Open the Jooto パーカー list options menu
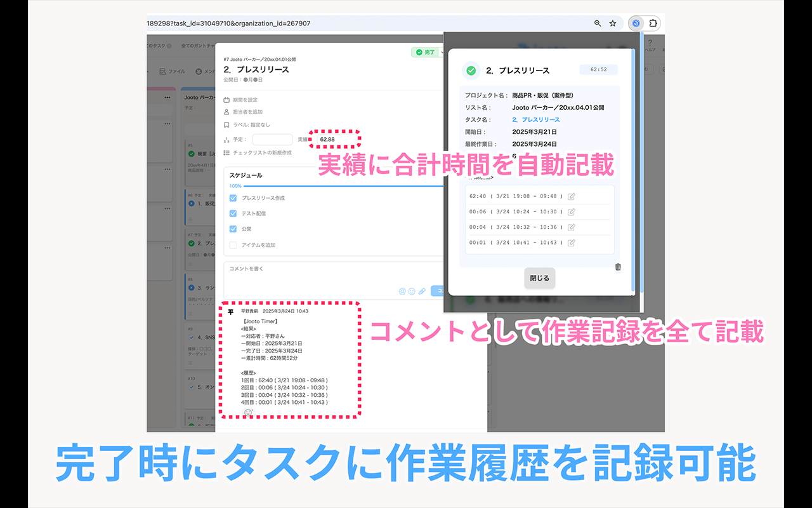812x508 pixels. (x=167, y=97)
